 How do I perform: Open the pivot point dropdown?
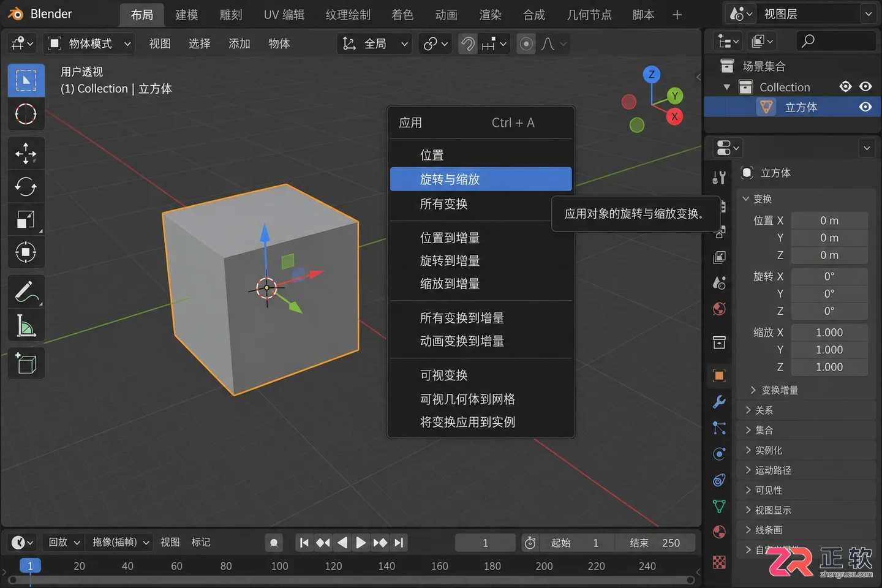tap(435, 43)
